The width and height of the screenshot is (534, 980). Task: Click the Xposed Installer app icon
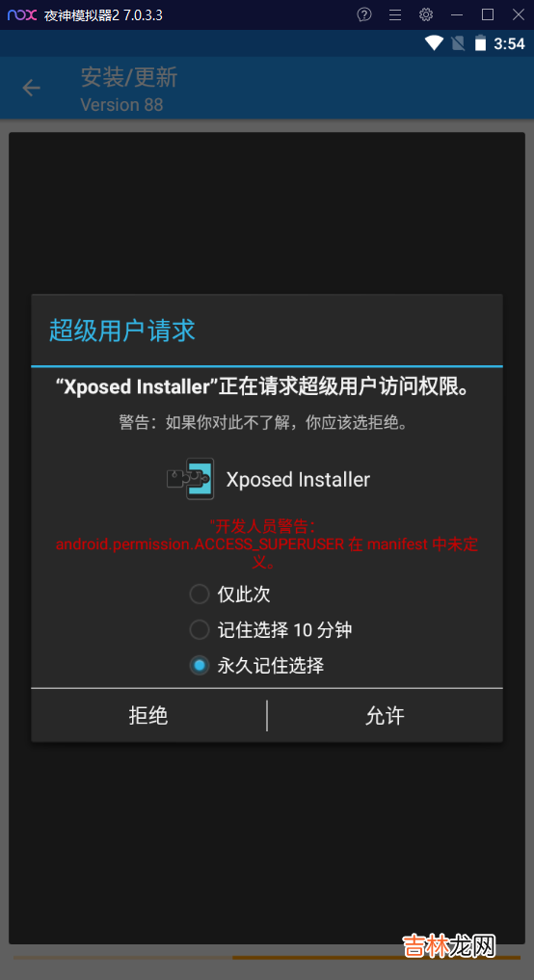191,479
